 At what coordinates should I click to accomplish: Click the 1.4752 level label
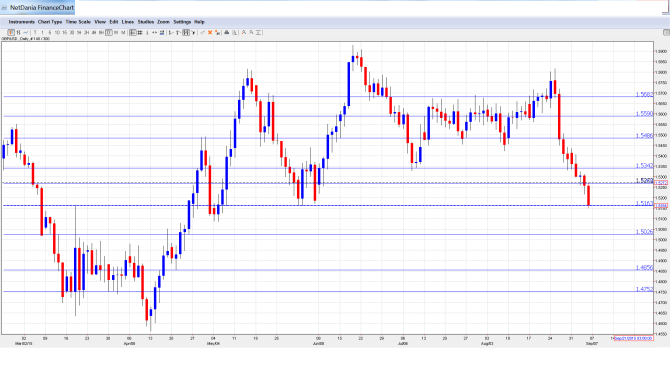click(x=644, y=289)
